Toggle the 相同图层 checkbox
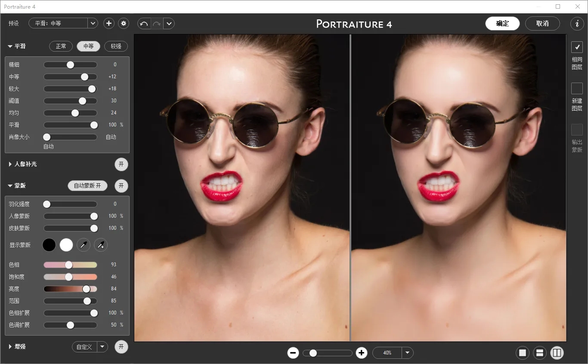The width and height of the screenshot is (588, 364). tap(577, 47)
